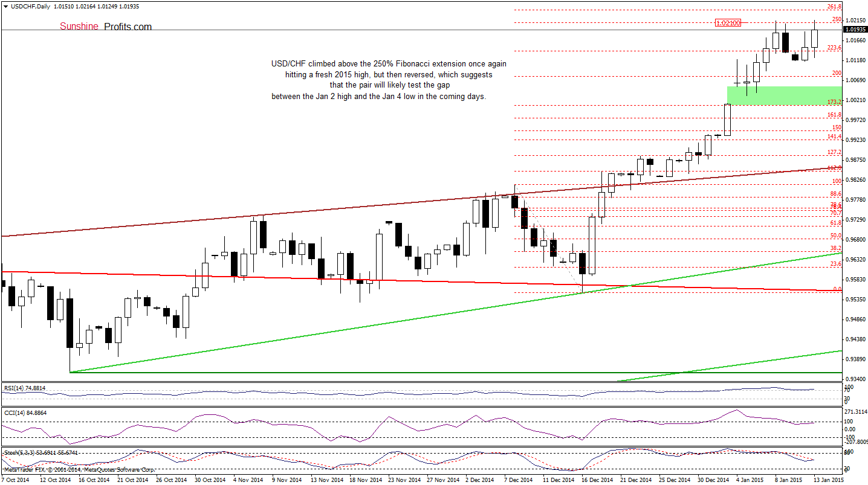The width and height of the screenshot is (868, 485).
Task: Click the CCI(14) 84.8864 indicator label
Action: coord(25,413)
